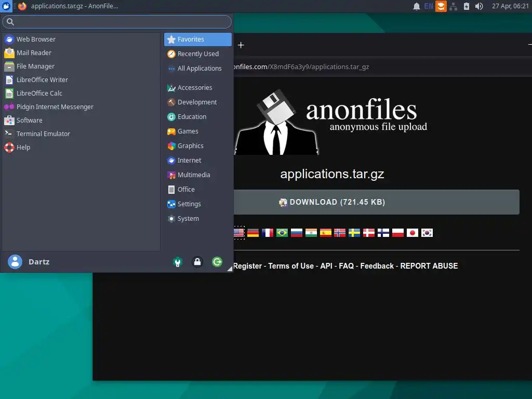Launch Mail Reader from favorites

(81, 53)
